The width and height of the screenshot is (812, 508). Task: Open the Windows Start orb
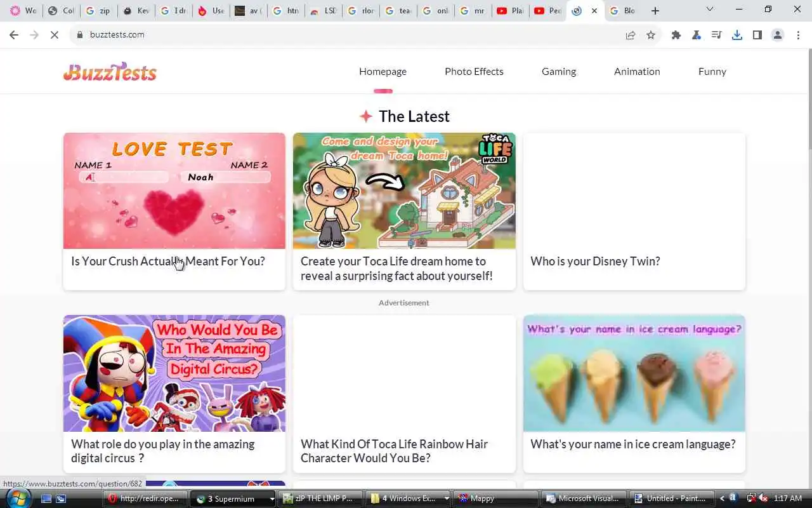(x=18, y=498)
